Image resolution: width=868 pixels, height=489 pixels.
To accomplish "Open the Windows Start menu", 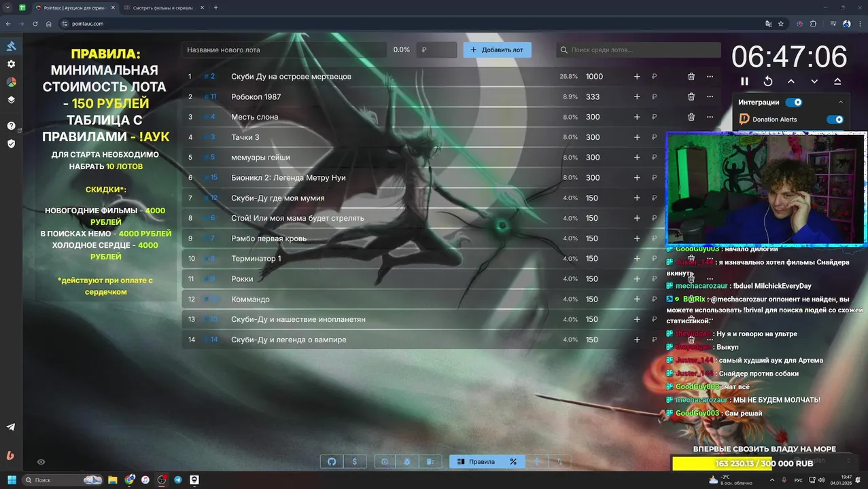I will (12, 480).
